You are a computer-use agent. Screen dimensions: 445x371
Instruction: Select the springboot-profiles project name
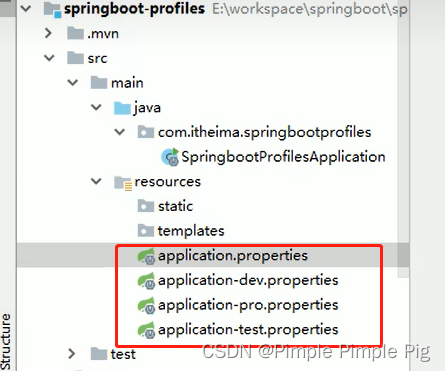[134, 10]
